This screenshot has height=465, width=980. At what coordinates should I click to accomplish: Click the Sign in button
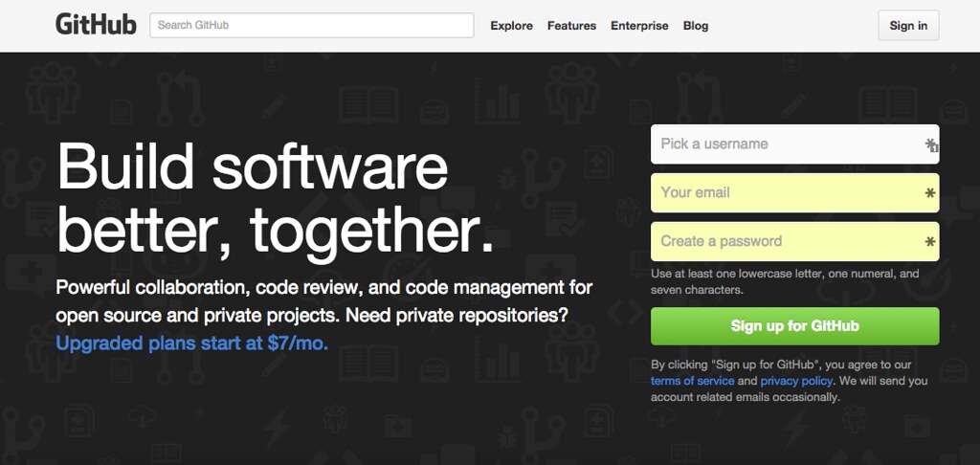click(x=908, y=26)
